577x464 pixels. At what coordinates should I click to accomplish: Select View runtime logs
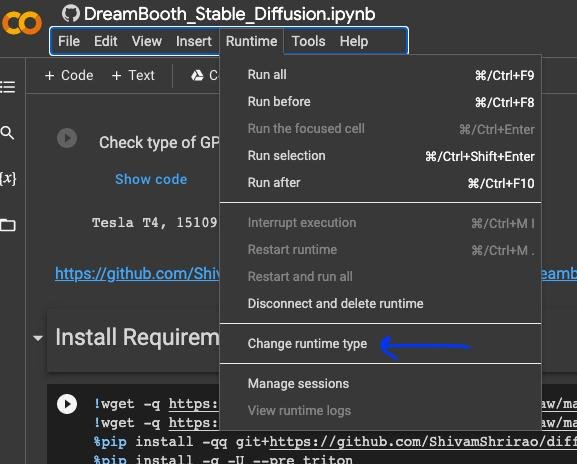[380, 411]
